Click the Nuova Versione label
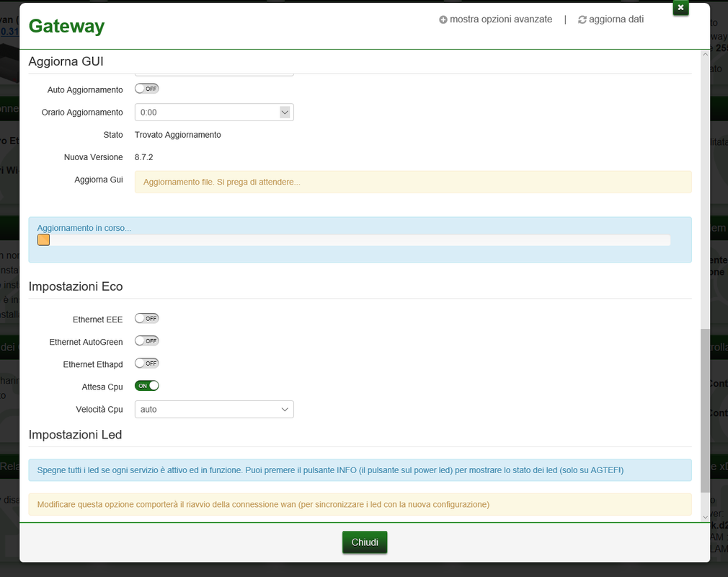Image resolution: width=728 pixels, height=577 pixels. click(93, 157)
